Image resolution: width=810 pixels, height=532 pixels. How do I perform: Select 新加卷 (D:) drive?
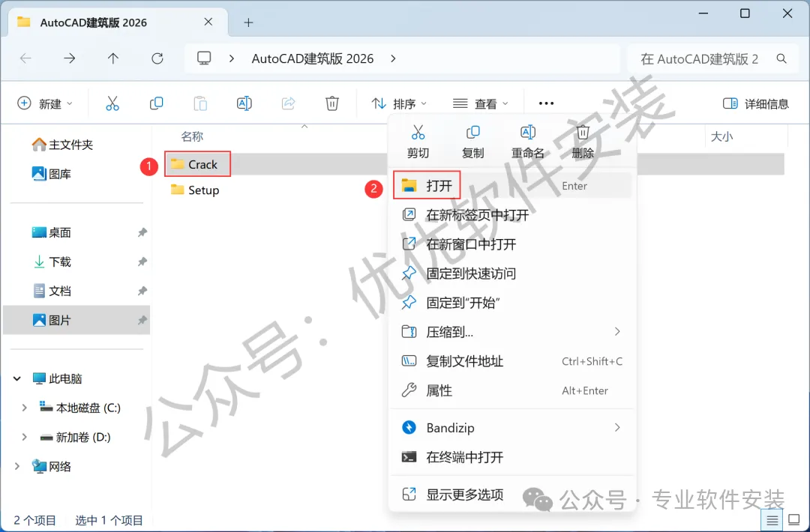(x=76, y=438)
